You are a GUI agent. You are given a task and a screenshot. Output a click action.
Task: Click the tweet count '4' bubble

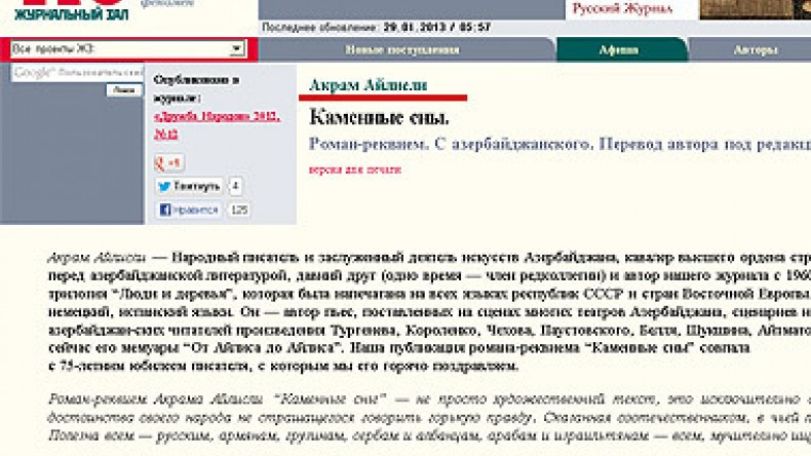click(x=235, y=186)
